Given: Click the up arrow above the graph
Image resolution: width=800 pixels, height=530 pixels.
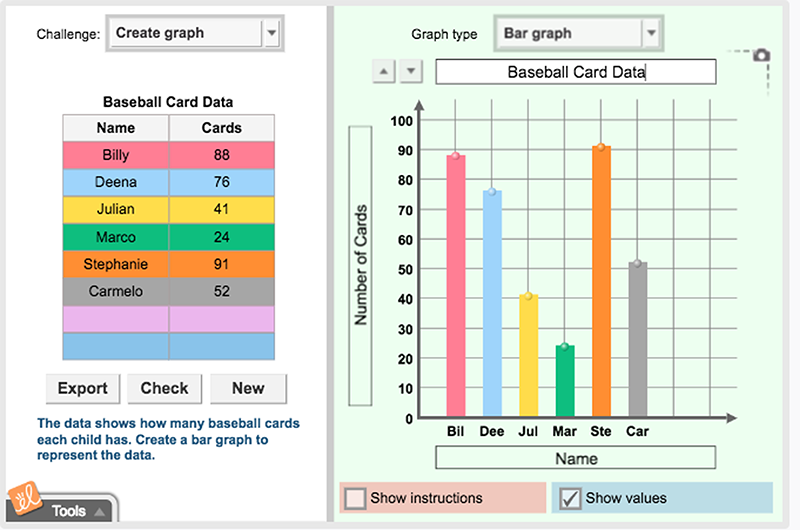Looking at the screenshot, I should click(384, 72).
